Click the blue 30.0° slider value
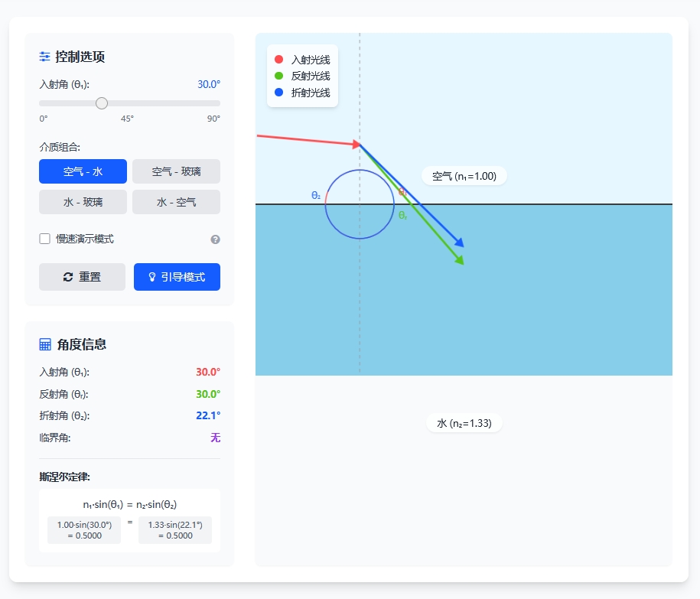This screenshot has width=700, height=599. point(209,84)
